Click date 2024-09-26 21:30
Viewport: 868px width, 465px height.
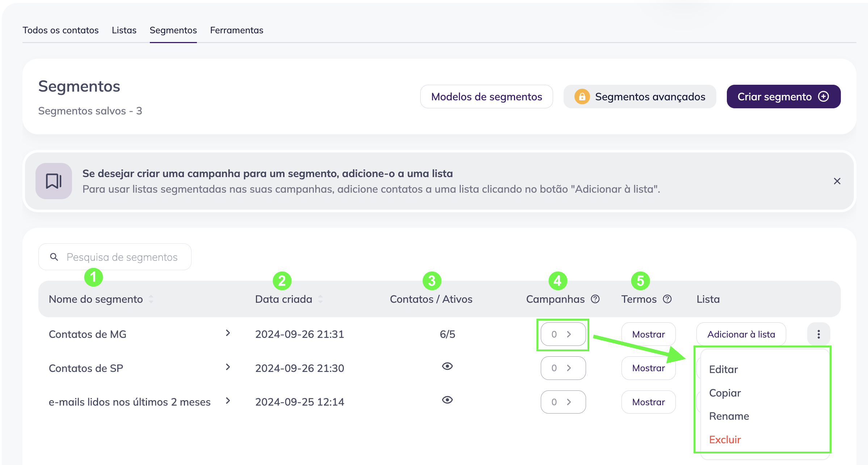point(300,368)
